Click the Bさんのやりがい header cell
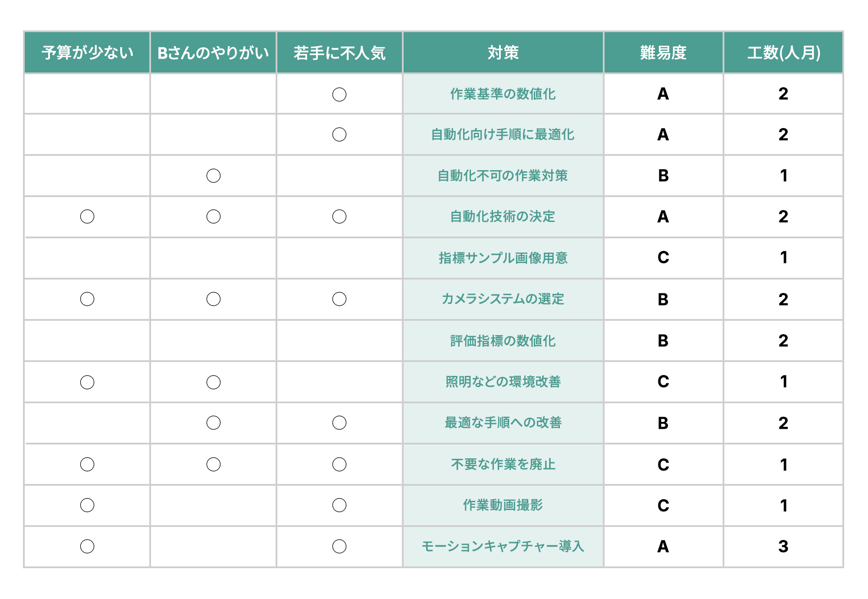Image resolution: width=868 pixels, height=599 pixels. coord(213,53)
